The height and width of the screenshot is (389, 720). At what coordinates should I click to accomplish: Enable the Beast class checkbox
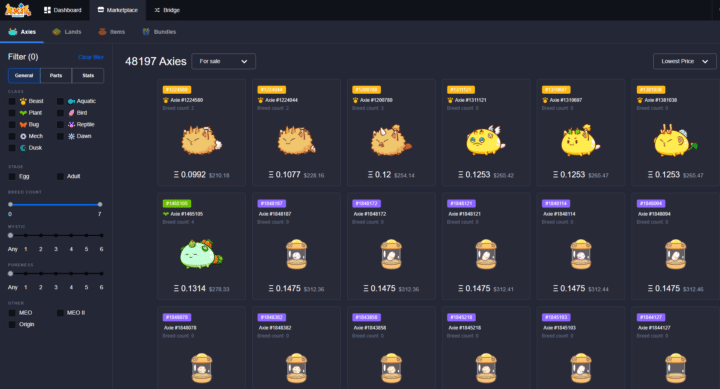coord(12,101)
